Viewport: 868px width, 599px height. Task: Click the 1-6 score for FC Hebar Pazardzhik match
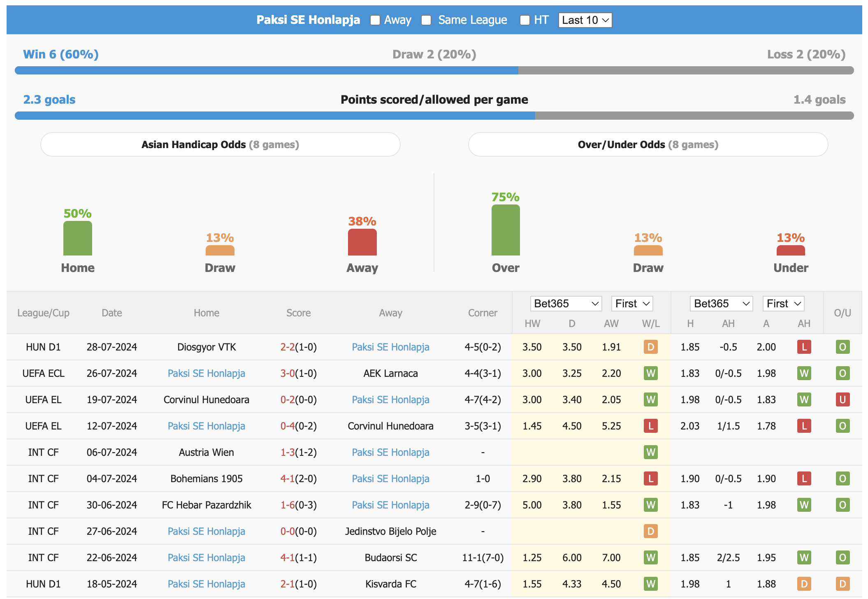(288, 505)
